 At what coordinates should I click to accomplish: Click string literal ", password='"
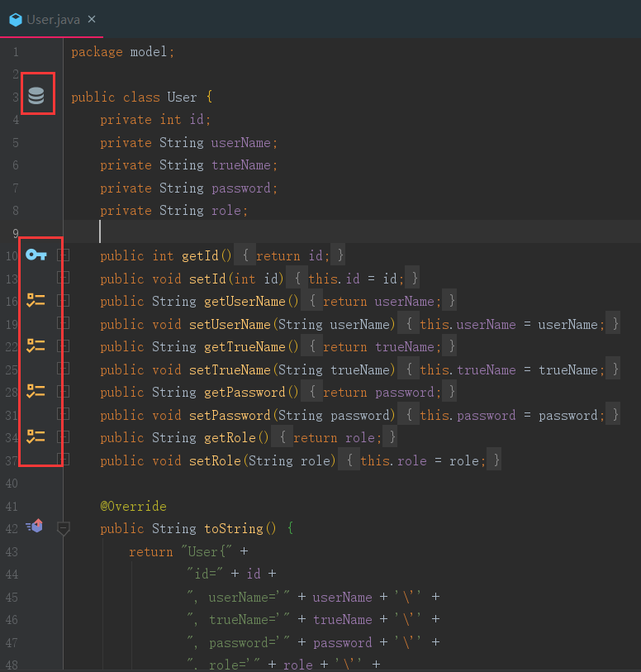pos(239,642)
